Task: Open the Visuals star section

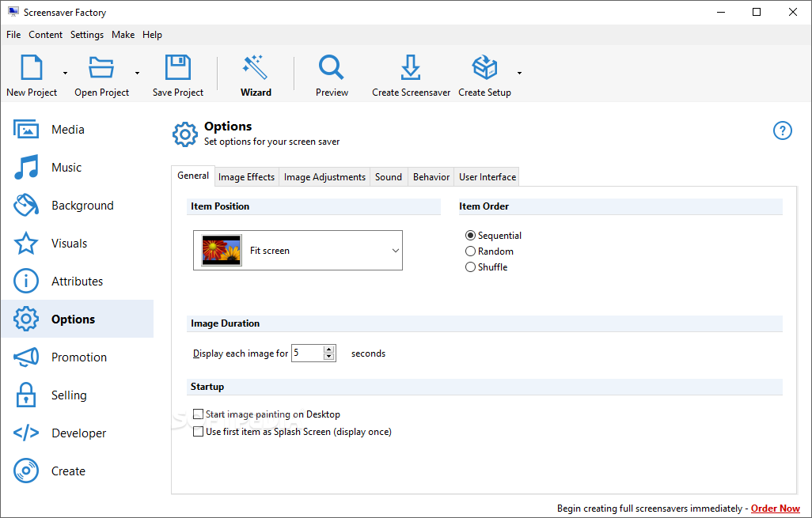Action: coord(78,244)
